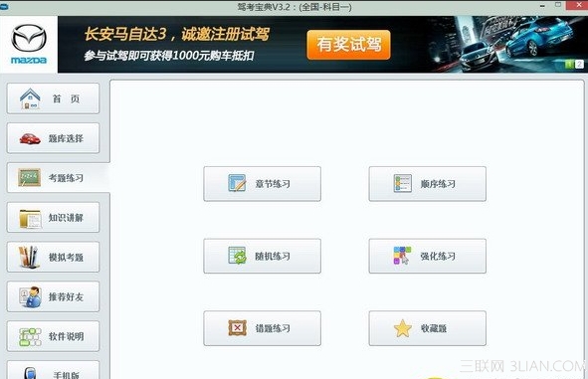Click the Mazda logo in the banner
The width and height of the screenshot is (588, 379).
(x=29, y=44)
